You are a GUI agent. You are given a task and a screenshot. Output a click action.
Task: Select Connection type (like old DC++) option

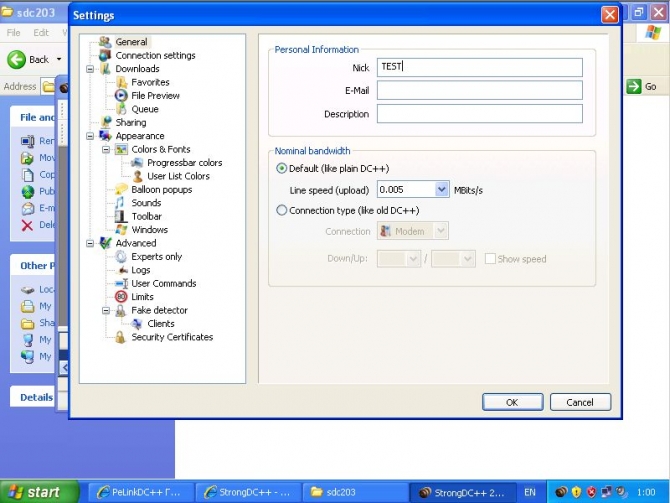[281, 210]
